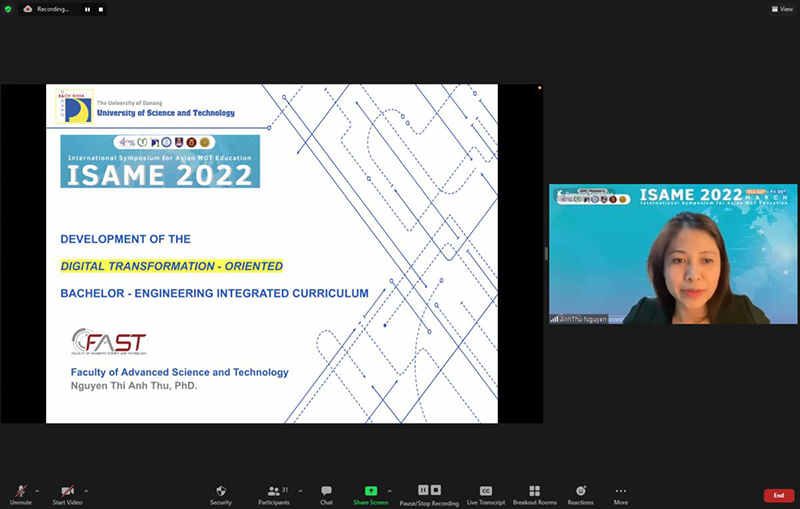Screen dimensions: 800x509
Task: Open video options arrow beside Start Video
Action: click(x=86, y=491)
